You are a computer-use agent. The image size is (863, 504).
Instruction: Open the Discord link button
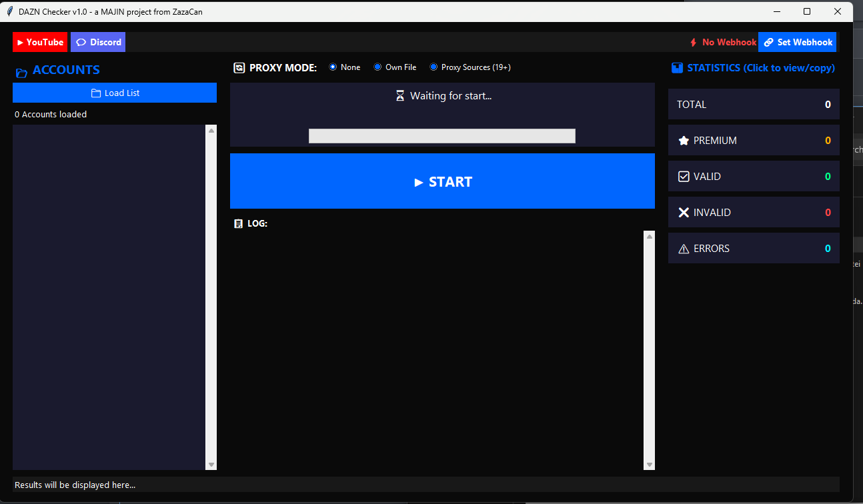[98, 42]
